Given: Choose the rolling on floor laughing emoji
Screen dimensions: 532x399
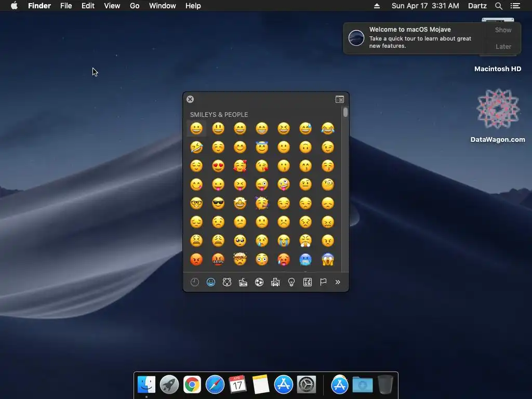Looking at the screenshot, I should pyautogui.click(x=196, y=147).
